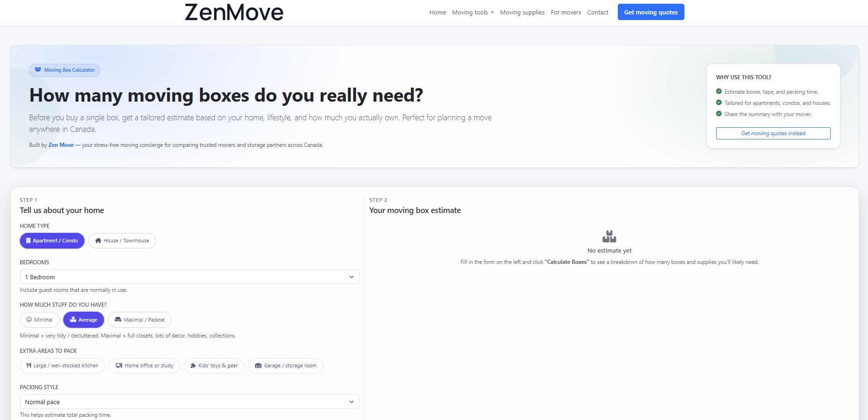The width and height of the screenshot is (868, 420).
Task: Open the Moving supplies page
Action: [522, 12]
